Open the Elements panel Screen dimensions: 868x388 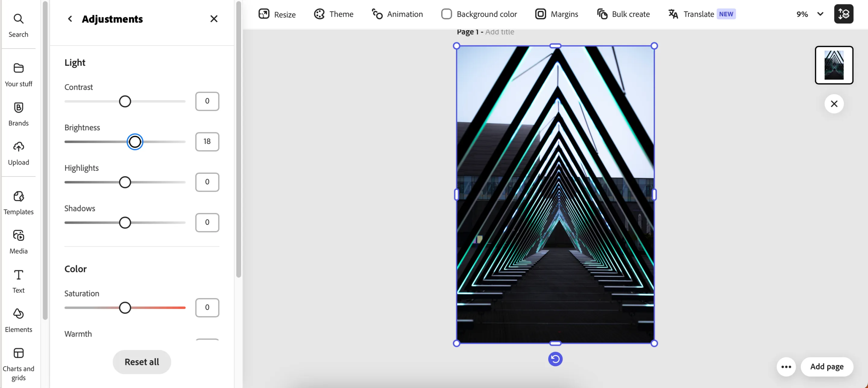[x=18, y=319]
